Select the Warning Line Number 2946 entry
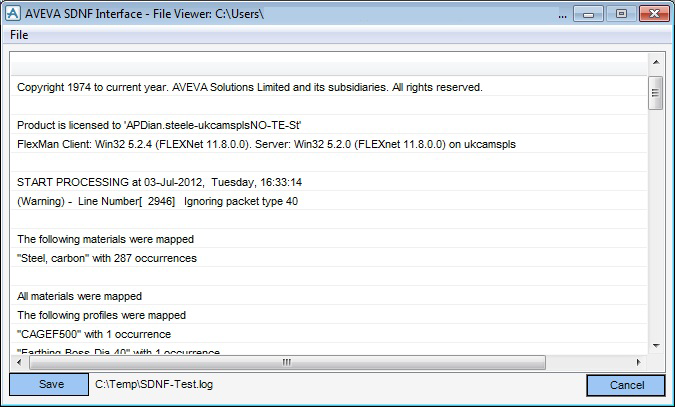This screenshot has width=675, height=407. (x=329, y=201)
